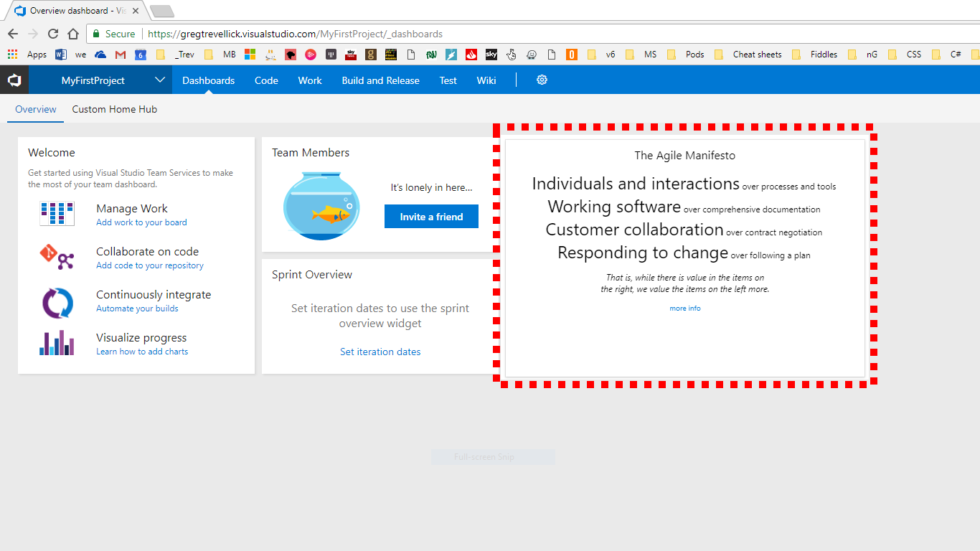
Task: Open the settings gear in navigation bar
Action: pos(542,80)
